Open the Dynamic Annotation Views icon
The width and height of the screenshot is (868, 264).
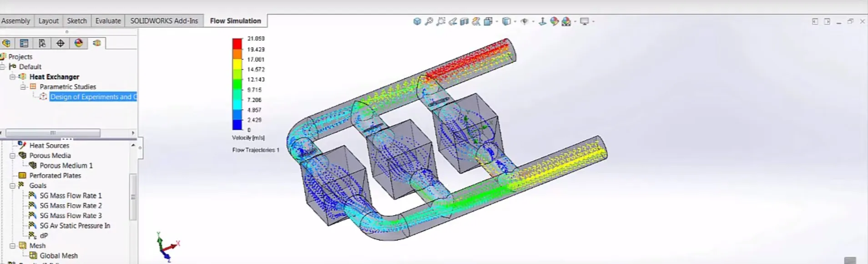tap(476, 21)
